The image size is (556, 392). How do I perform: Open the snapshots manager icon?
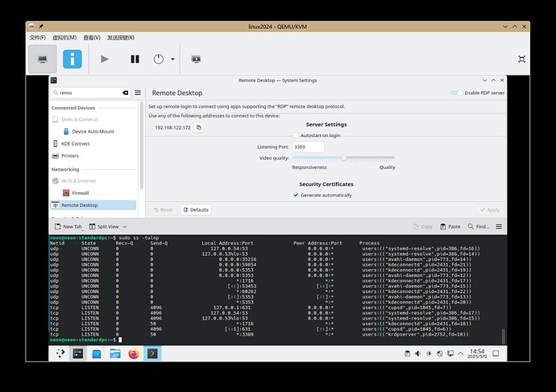[196, 59]
